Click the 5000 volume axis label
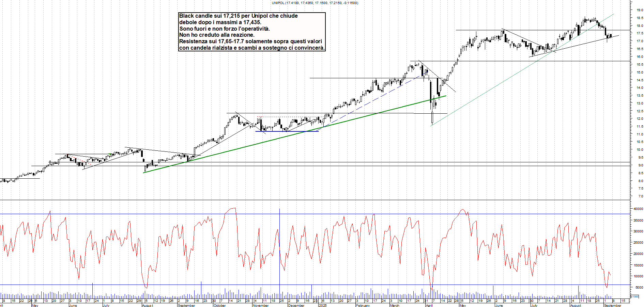This screenshot has width=644, height=307. [x=639, y=288]
